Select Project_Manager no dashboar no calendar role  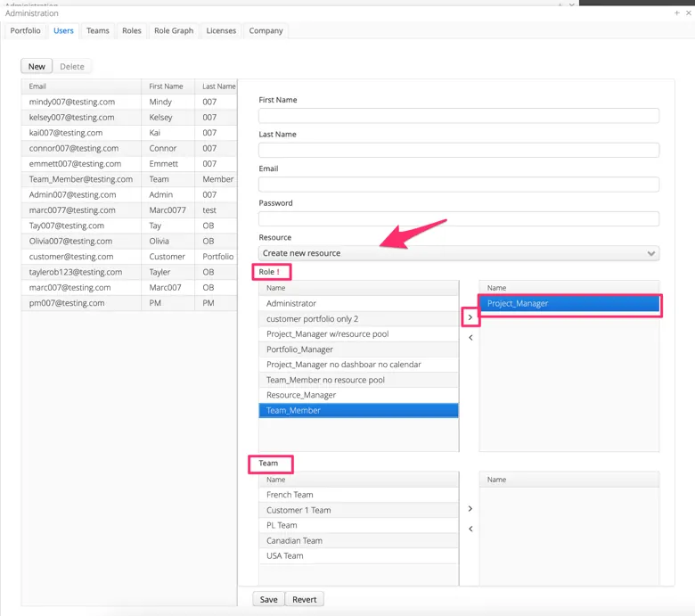[358, 365]
